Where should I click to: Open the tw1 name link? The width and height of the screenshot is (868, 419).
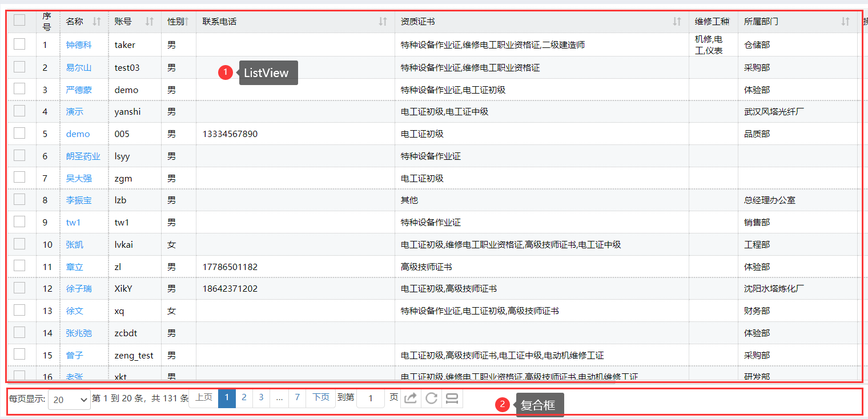tap(74, 223)
